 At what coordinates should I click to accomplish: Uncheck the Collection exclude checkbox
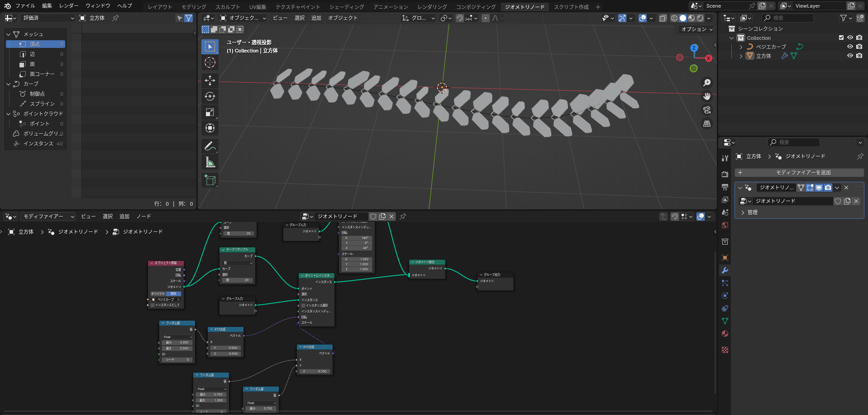[841, 38]
